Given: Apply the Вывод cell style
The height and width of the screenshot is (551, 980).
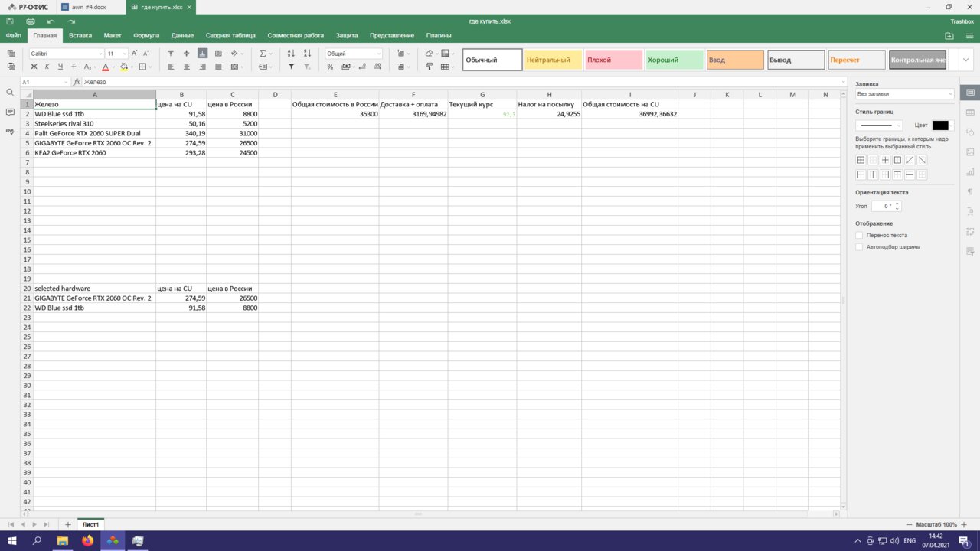Looking at the screenshot, I should click(x=795, y=60).
